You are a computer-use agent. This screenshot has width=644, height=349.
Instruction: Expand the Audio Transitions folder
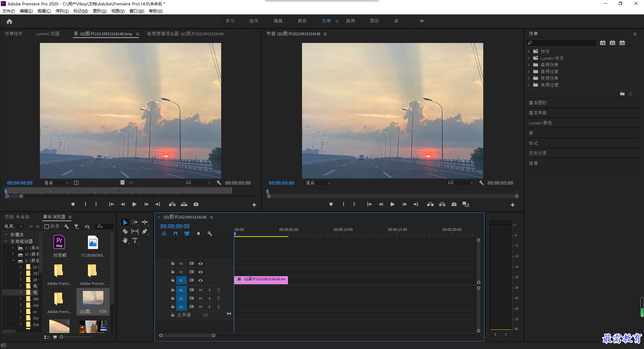tap(529, 71)
